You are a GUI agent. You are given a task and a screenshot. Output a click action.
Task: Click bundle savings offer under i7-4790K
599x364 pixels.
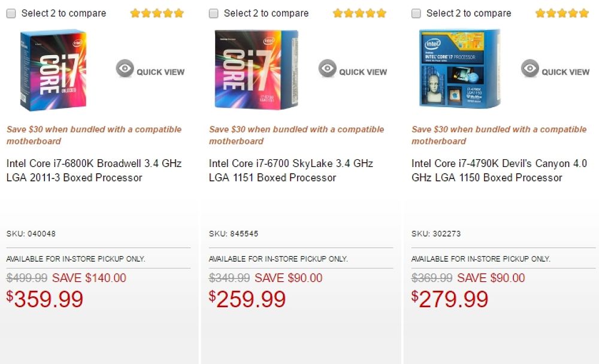(x=499, y=135)
